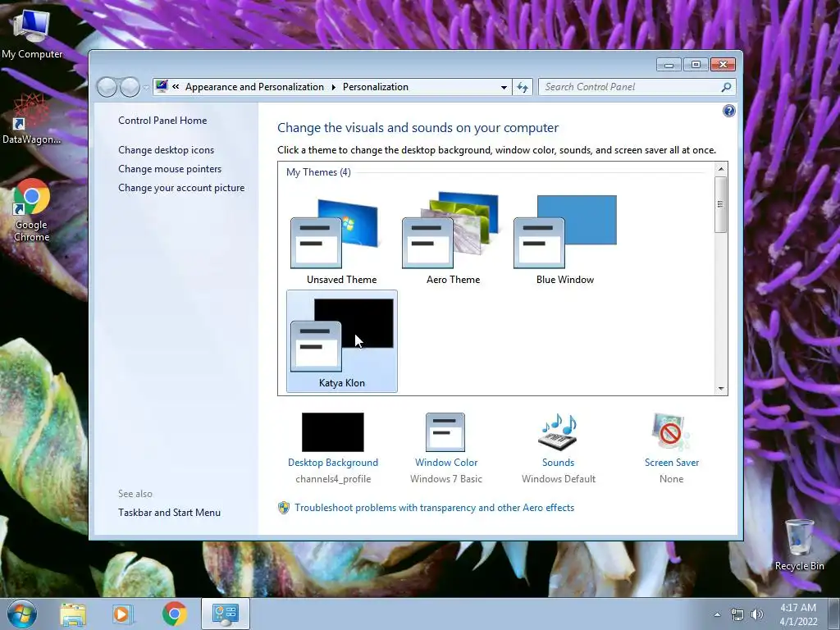Click the themes list scroll down arrow

tap(721, 388)
